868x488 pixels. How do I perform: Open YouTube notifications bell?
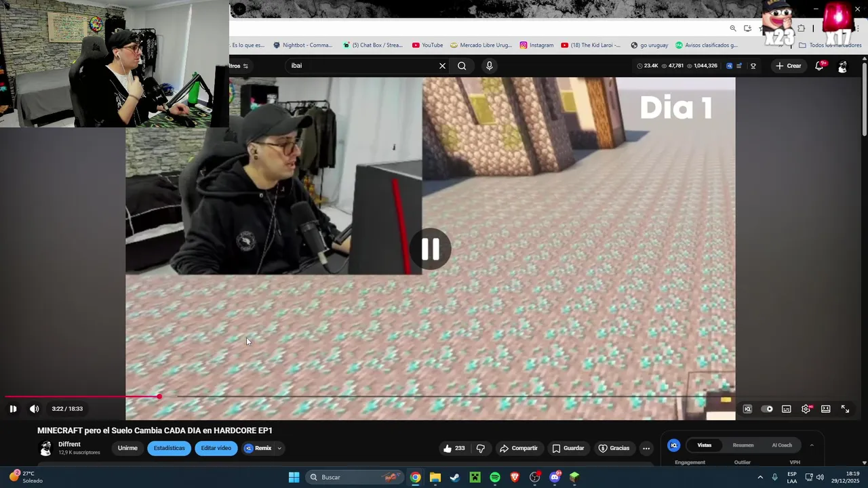coord(820,66)
